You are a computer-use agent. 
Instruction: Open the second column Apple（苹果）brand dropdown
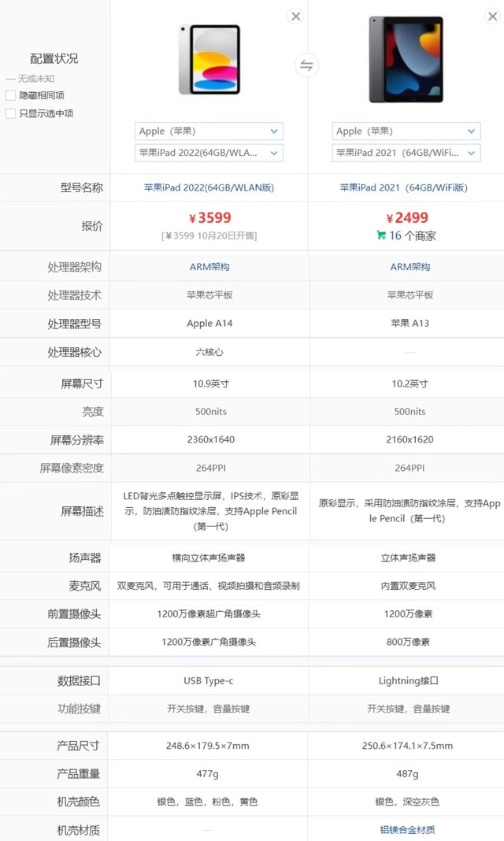tap(406, 131)
